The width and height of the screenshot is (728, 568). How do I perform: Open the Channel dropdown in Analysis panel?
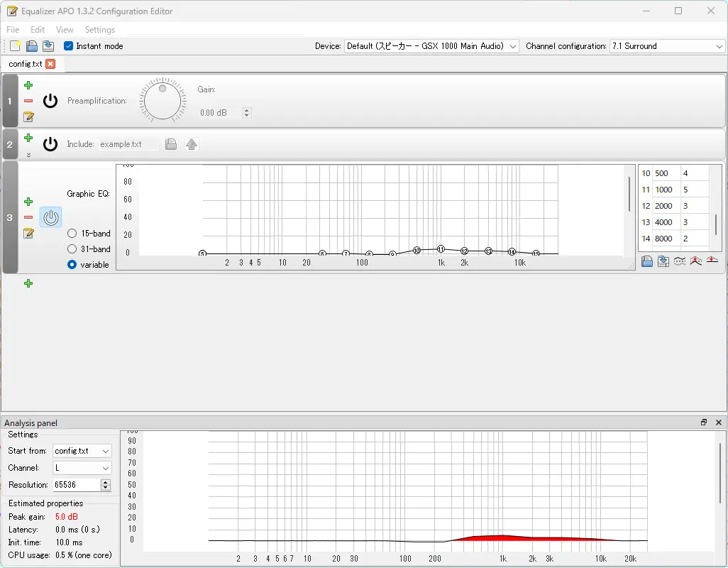[x=82, y=468]
